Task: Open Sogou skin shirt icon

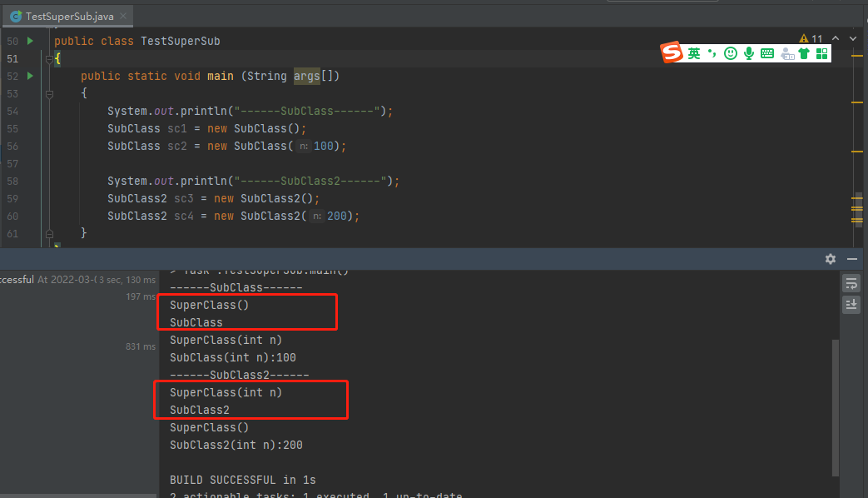Action: (804, 53)
